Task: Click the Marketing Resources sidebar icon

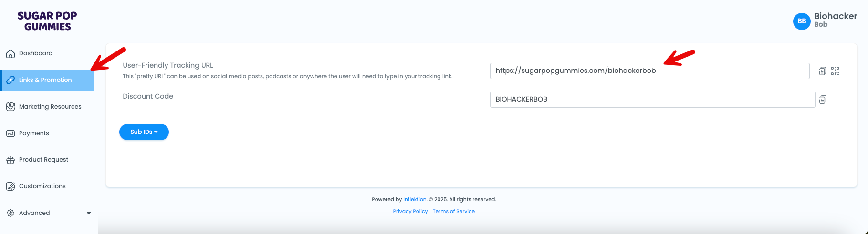Action: 10,107
